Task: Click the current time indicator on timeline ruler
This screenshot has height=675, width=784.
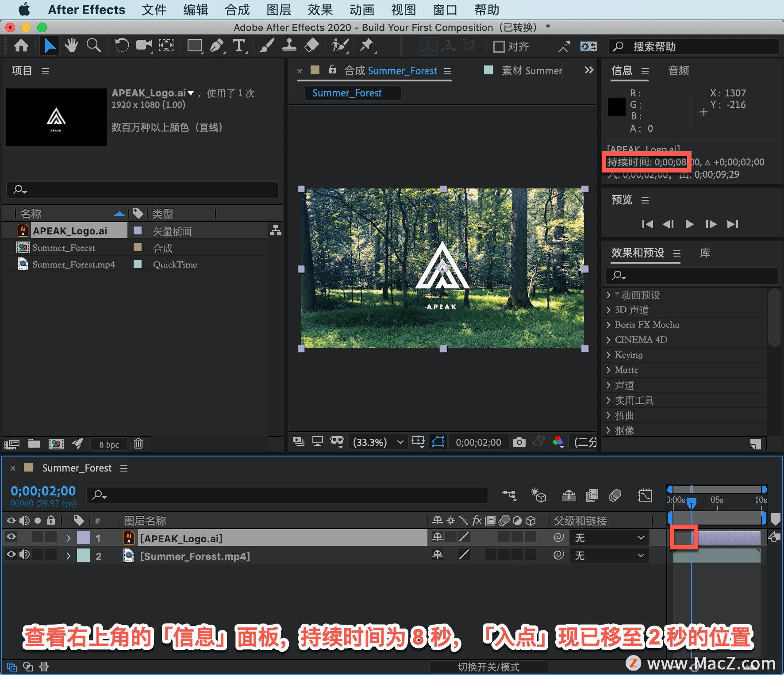Action: pyautogui.click(x=691, y=503)
